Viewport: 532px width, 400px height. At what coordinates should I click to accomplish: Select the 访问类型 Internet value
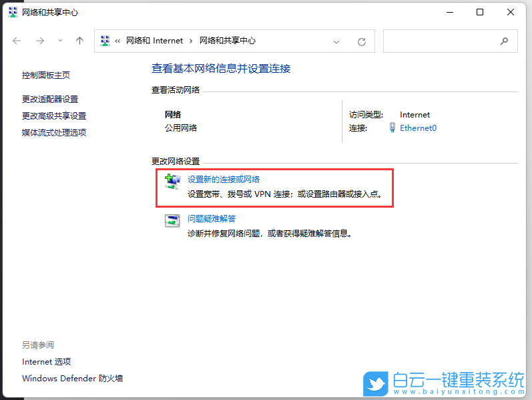pos(415,115)
